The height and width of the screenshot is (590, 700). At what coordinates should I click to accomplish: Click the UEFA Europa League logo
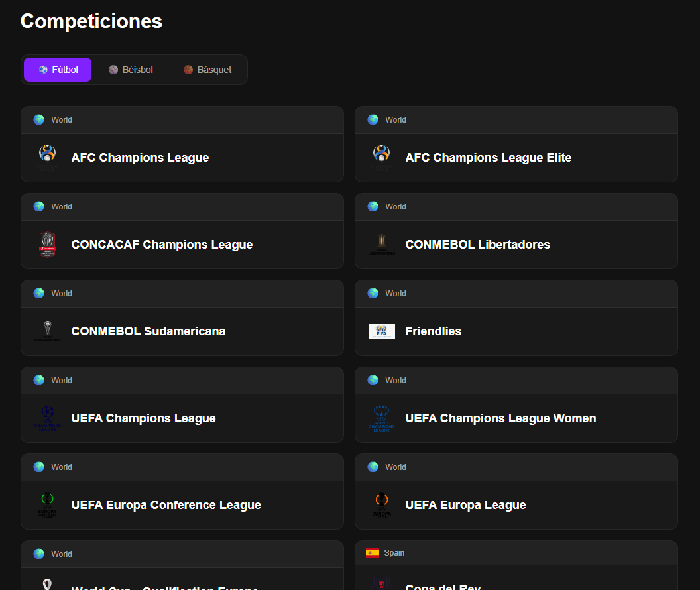(381, 504)
